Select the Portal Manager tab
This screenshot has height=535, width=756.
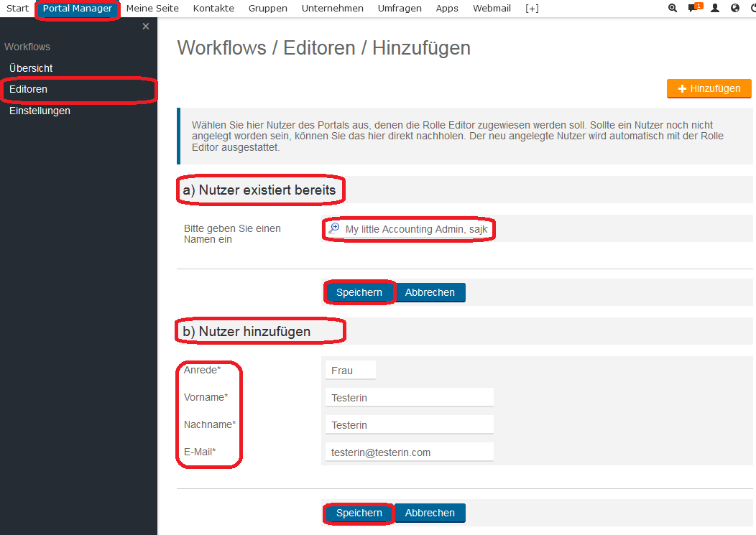click(x=77, y=8)
